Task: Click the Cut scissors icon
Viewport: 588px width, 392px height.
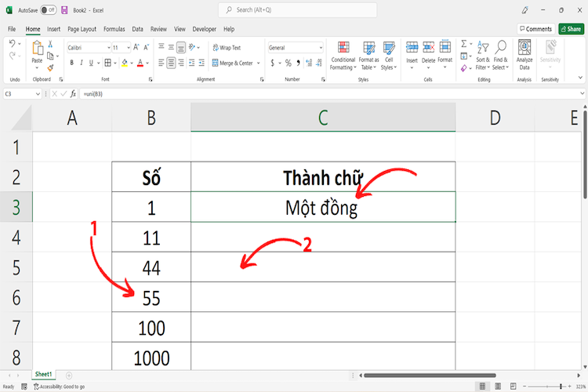Action: pyautogui.click(x=50, y=44)
